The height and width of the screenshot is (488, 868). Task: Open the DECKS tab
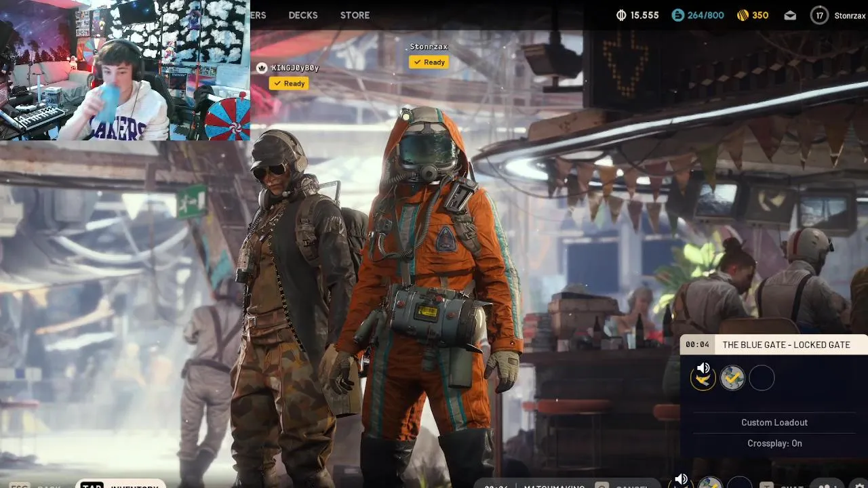303,15
